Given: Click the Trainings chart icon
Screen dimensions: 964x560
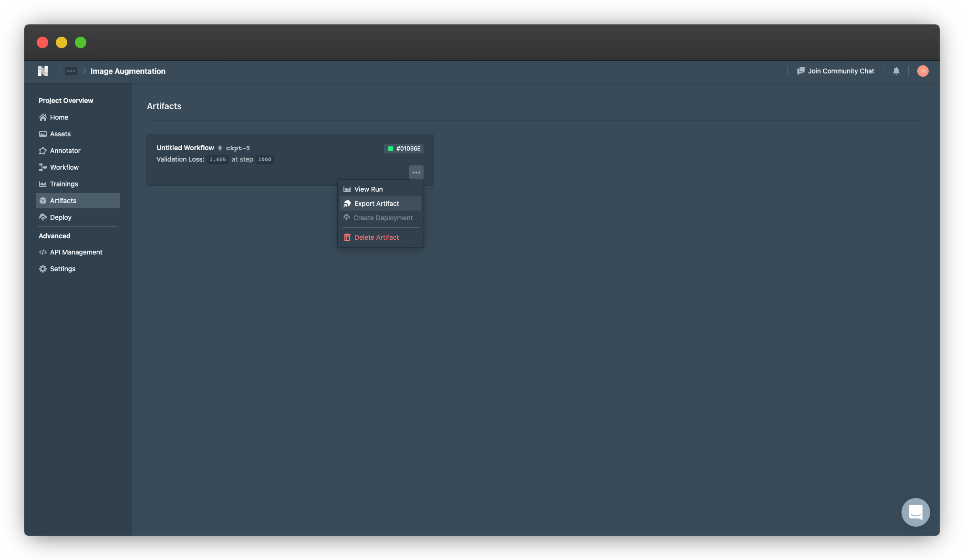Looking at the screenshot, I should pyautogui.click(x=43, y=184).
